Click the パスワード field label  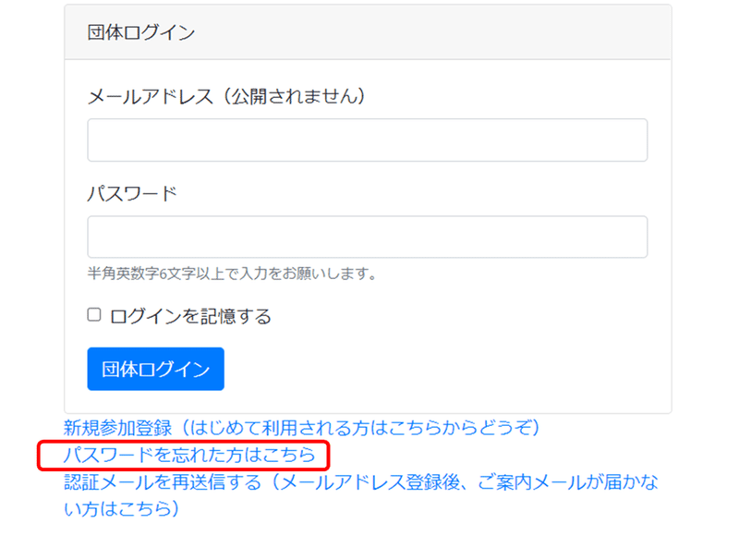point(132,193)
